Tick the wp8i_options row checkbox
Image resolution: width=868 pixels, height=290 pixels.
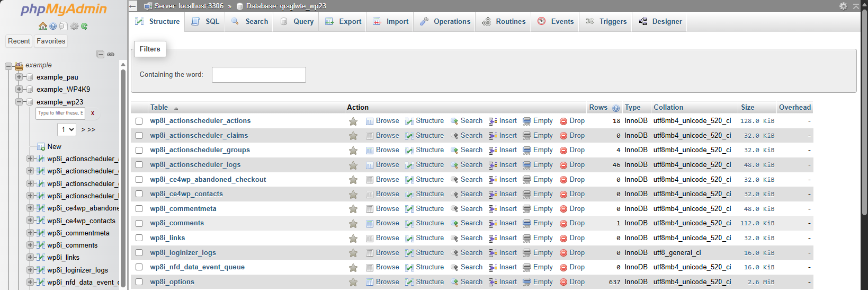(x=139, y=282)
